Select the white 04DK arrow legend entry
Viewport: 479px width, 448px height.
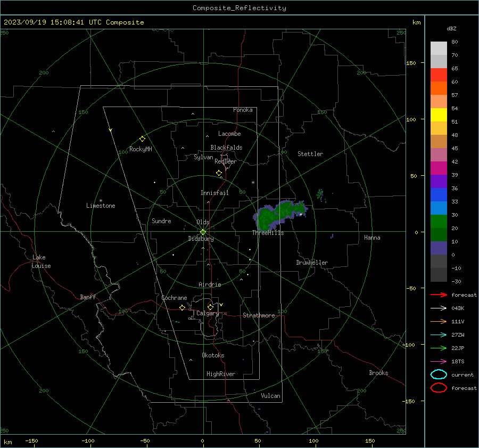tap(439, 308)
